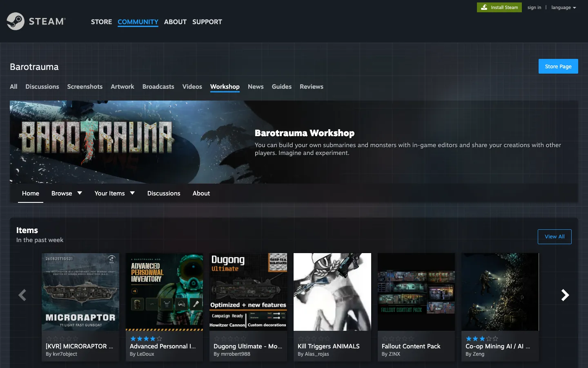This screenshot has width=588, height=368.
Task: Select the Workshop tab
Action: (x=225, y=87)
